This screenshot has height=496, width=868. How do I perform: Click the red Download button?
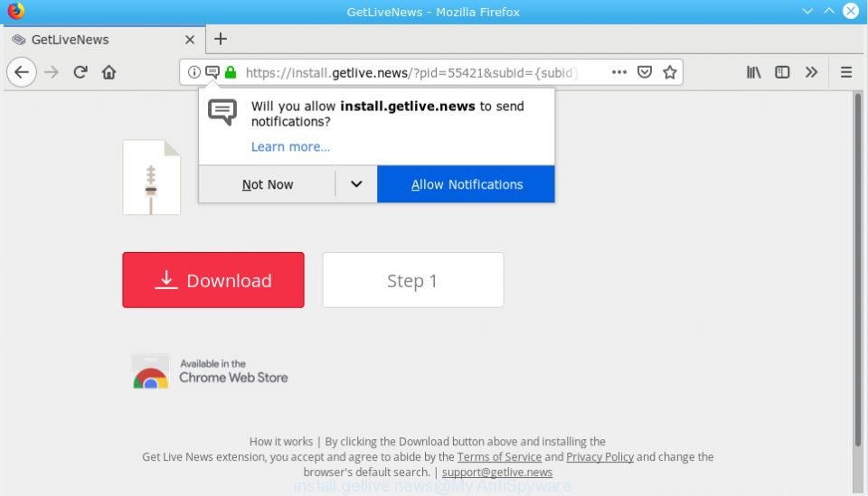[213, 280]
